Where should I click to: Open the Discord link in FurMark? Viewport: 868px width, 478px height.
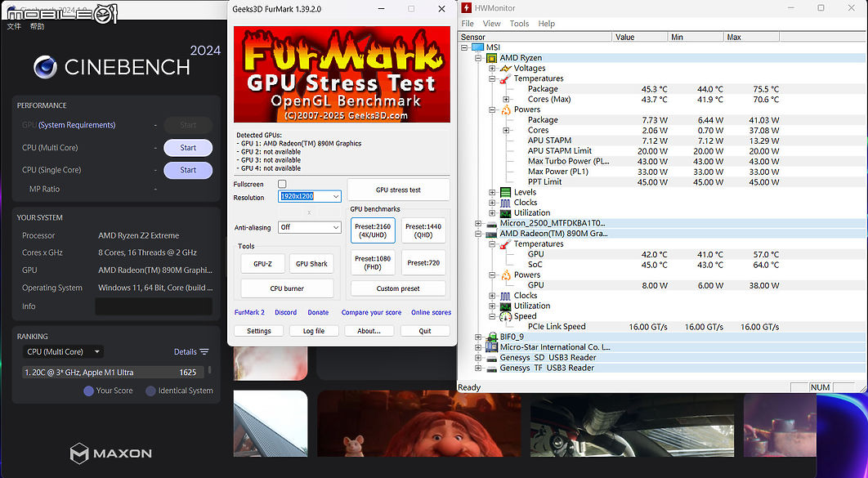coord(285,313)
